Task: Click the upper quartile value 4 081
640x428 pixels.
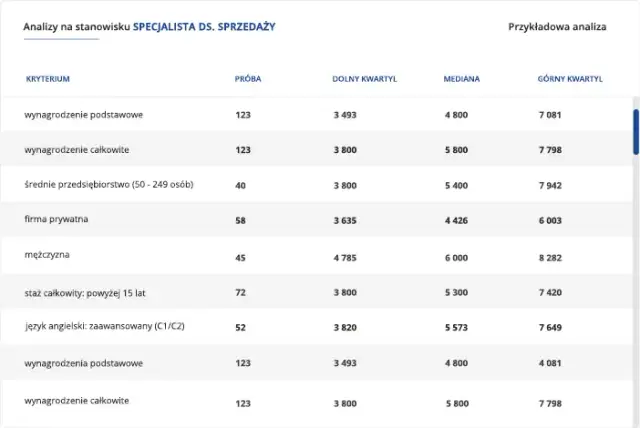Action: (551, 363)
